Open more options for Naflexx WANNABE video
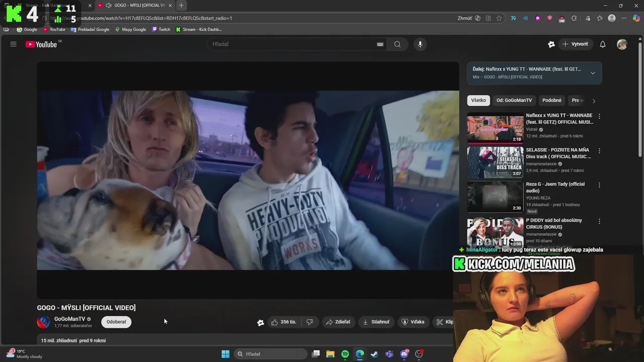The height and width of the screenshot is (362, 644). tap(599, 116)
